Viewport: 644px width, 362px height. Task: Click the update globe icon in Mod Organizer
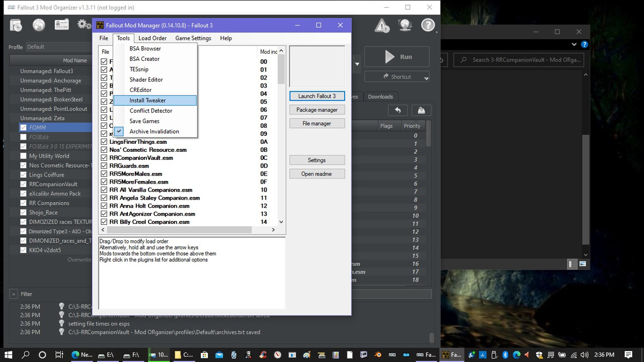(x=405, y=25)
